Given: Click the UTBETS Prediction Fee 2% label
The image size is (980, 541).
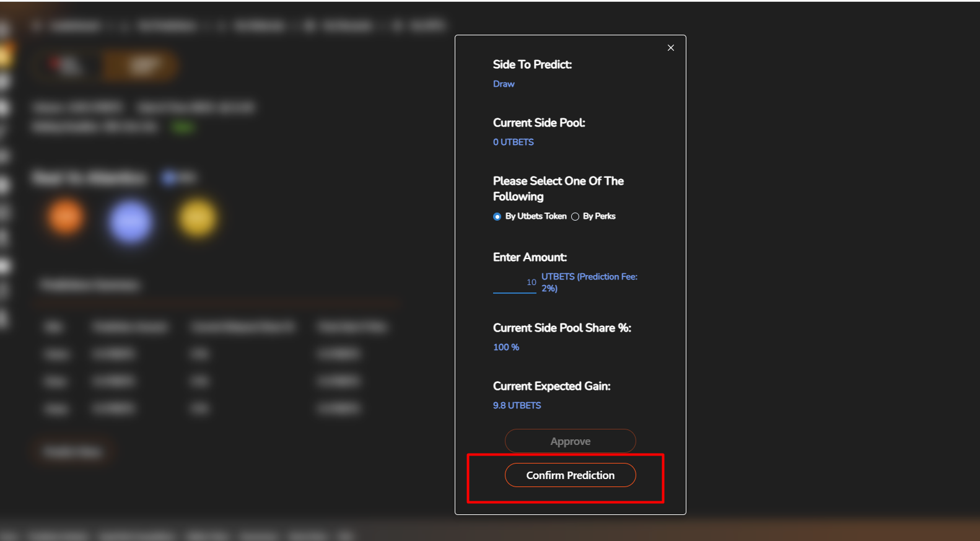Looking at the screenshot, I should pos(588,282).
